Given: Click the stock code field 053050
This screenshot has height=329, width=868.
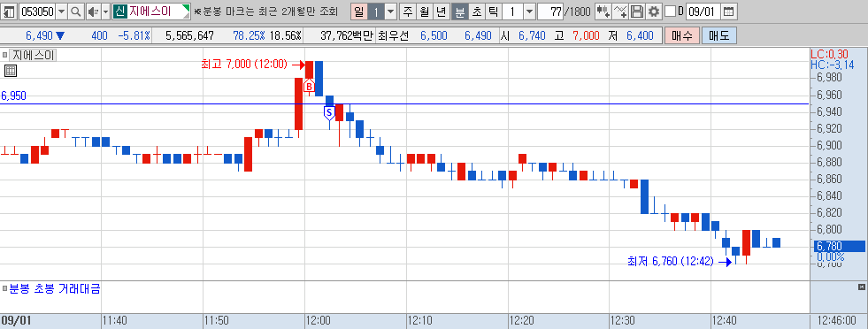Looking at the screenshot, I should pos(37,11).
